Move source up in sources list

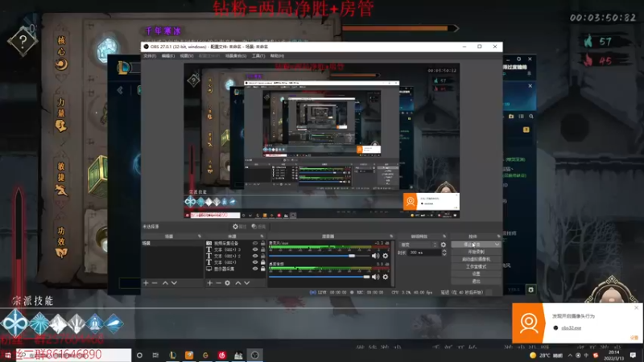pos(237,283)
